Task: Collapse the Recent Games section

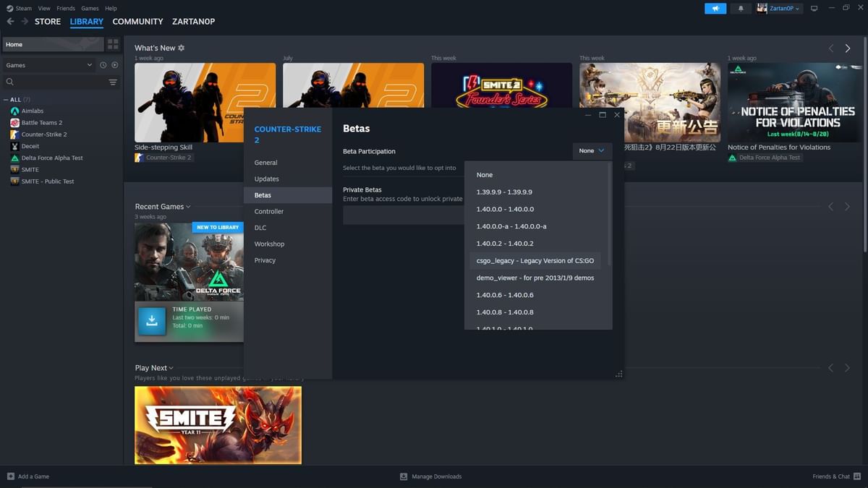Action: (x=187, y=205)
